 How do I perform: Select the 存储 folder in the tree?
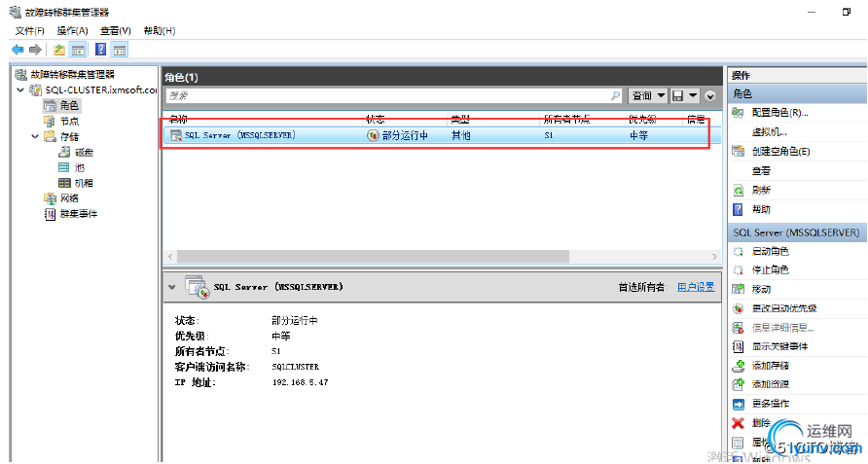69,136
